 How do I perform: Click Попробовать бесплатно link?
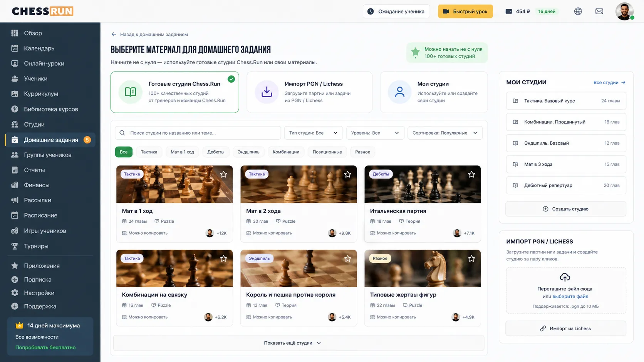pos(45,347)
